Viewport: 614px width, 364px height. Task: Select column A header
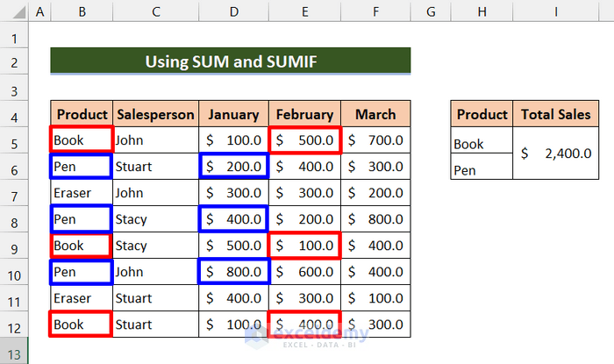click(x=40, y=13)
